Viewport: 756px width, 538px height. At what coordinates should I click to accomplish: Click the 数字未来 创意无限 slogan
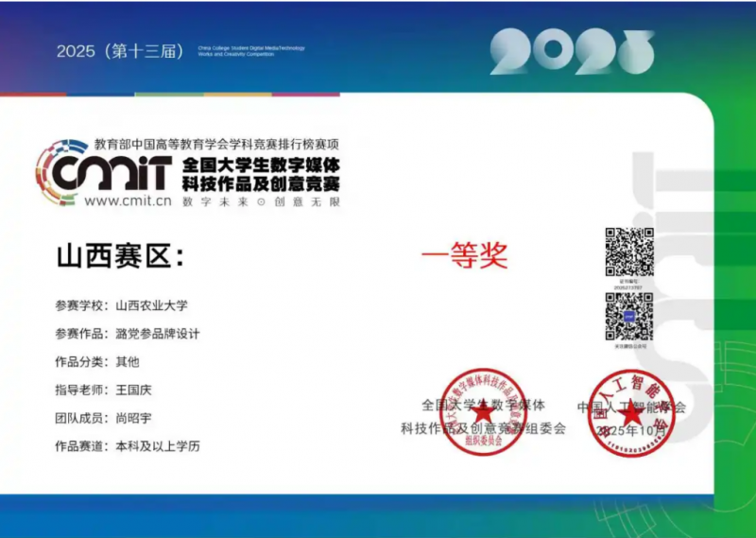click(260, 201)
